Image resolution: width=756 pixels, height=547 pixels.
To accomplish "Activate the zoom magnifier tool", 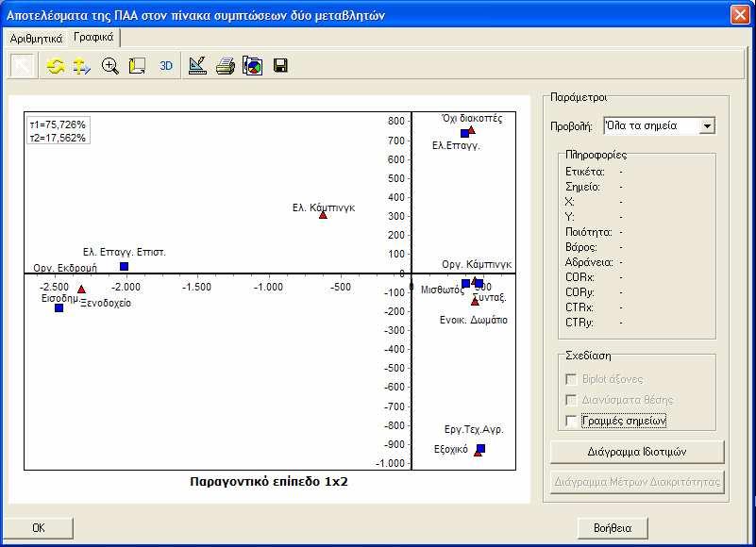I will [109, 66].
